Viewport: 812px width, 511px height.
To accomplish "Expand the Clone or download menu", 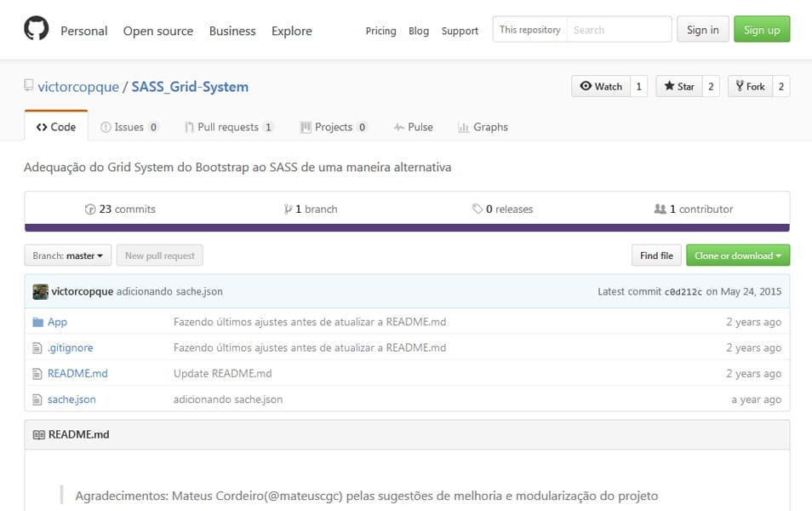I will [x=737, y=255].
